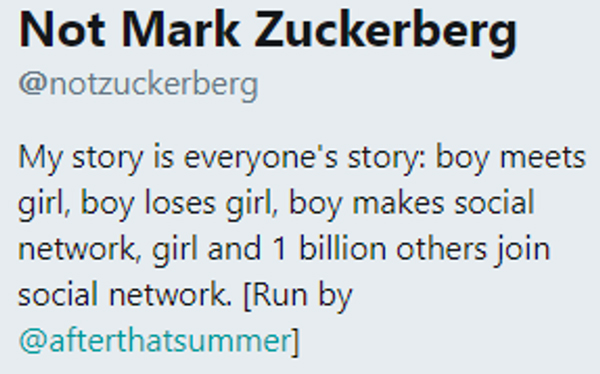The height and width of the screenshot is (374, 600).
Task: Click the word "Mark" in the display name
Action: pos(181,30)
